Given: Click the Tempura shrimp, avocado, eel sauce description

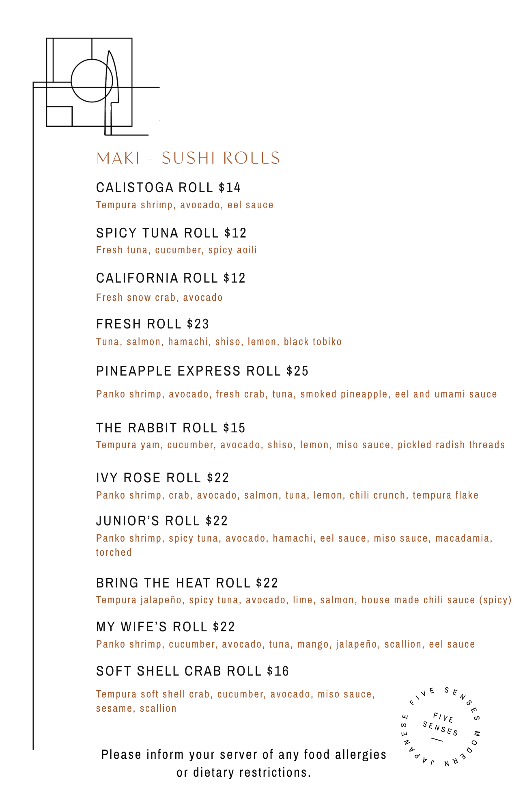Looking at the screenshot, I should 185,205.
